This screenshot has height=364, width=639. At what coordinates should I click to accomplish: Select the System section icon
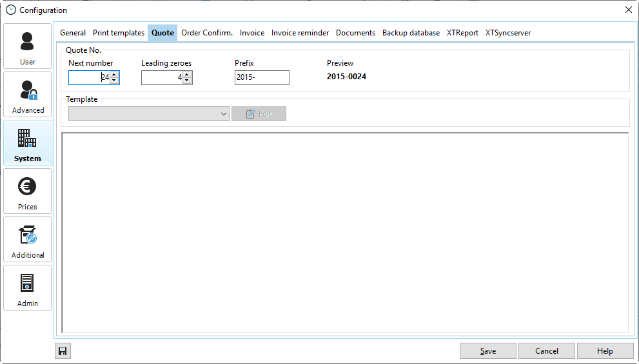[x=28, y=143]
